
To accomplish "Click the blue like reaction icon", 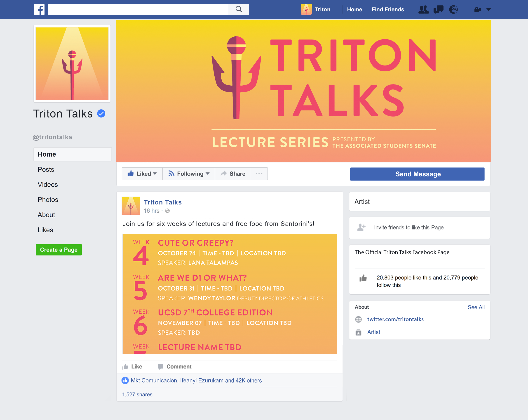I will (125, 380).
